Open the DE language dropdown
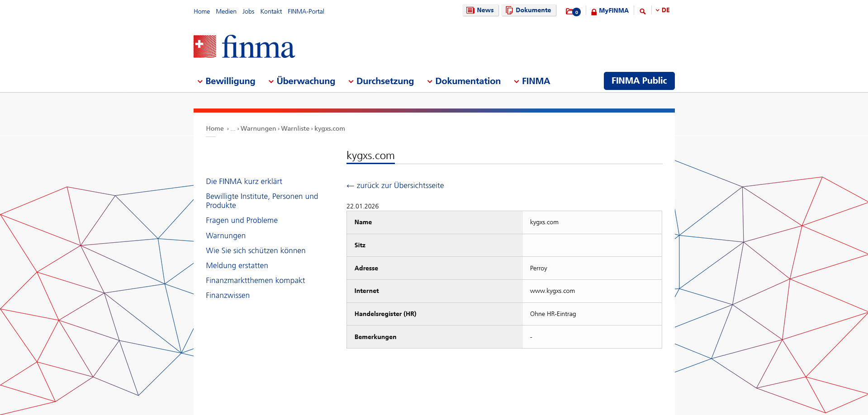Image resolution: width=868 pixels, height=415 pixels. click(663, 10)
